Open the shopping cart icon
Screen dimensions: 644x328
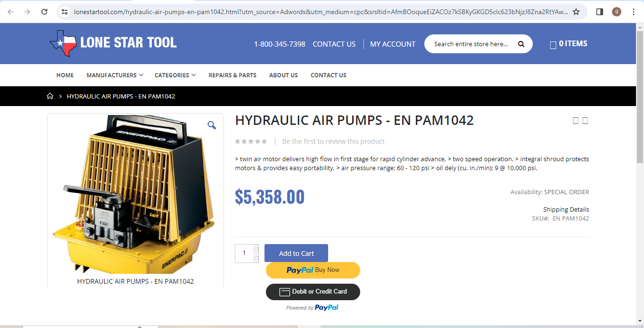[x=553, y=45]
